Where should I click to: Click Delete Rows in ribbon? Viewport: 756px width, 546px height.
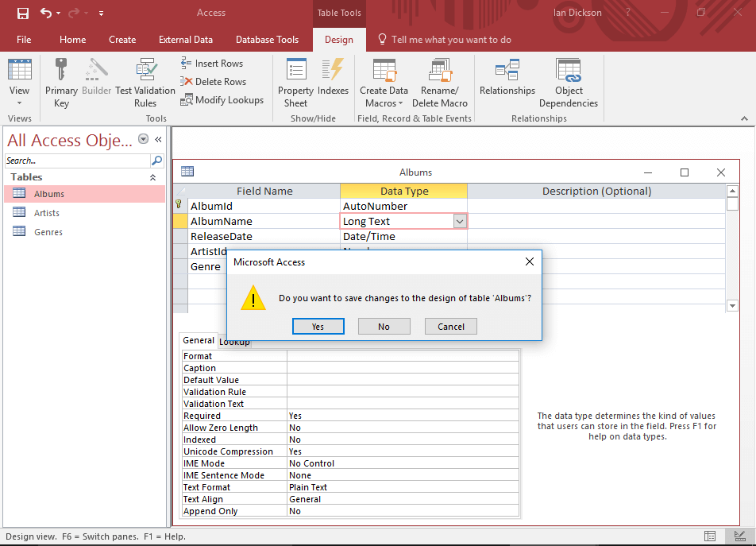click(x=213, y=82)
